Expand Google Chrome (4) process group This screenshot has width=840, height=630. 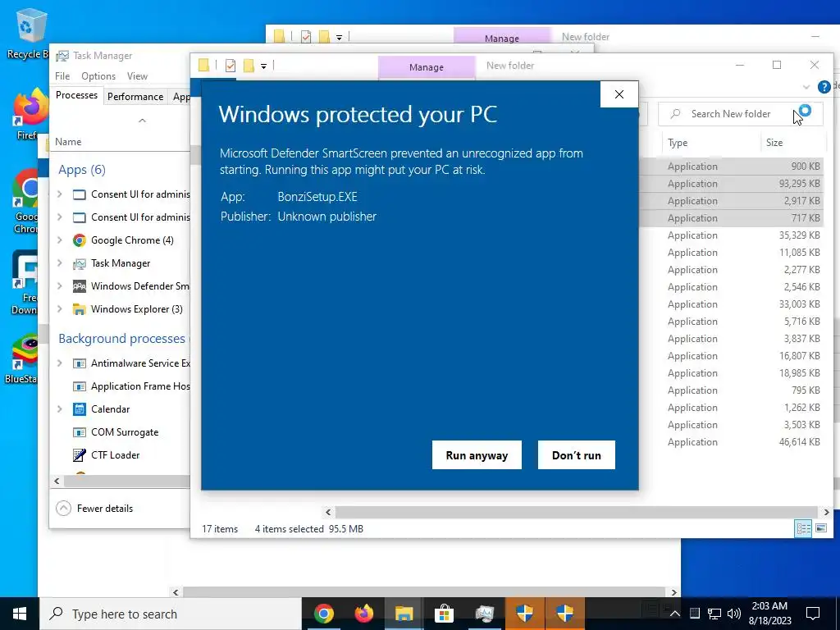[x=59, y=240]
